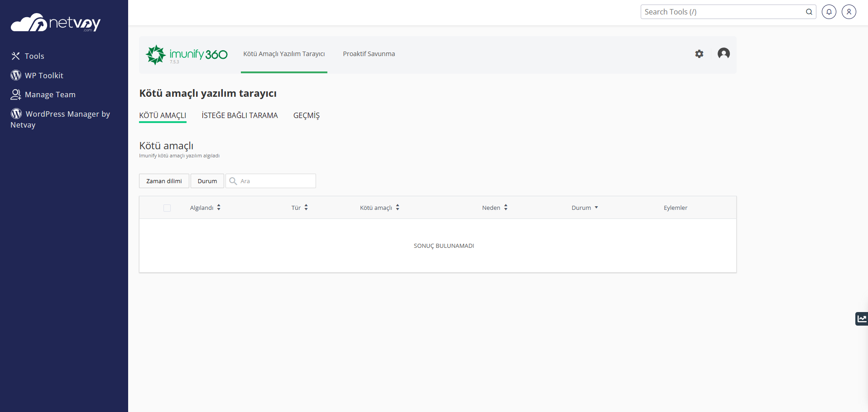Open the Durum filter button dropdown

207,181
